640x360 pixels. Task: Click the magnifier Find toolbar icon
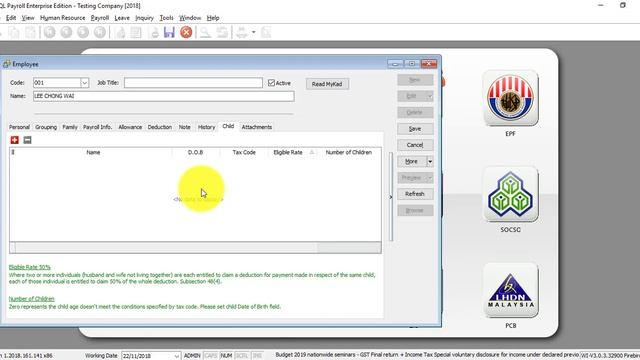205,32
